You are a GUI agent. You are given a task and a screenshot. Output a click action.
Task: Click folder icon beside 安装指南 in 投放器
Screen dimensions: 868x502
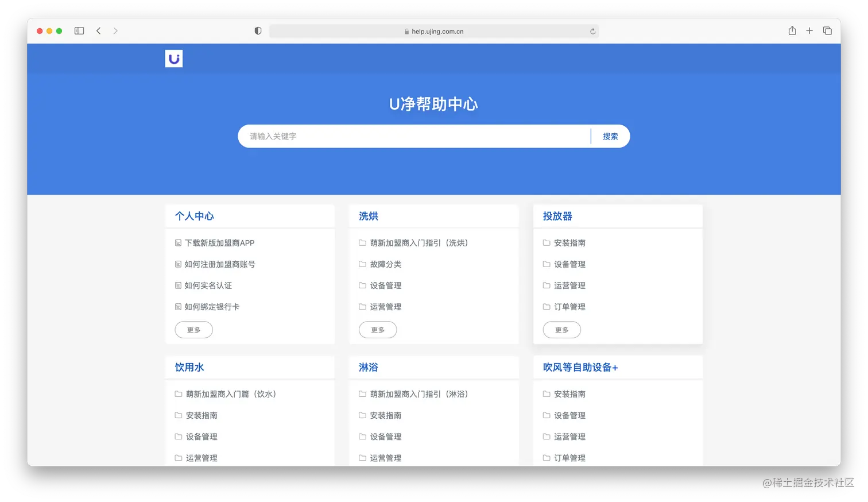point(547,243)
